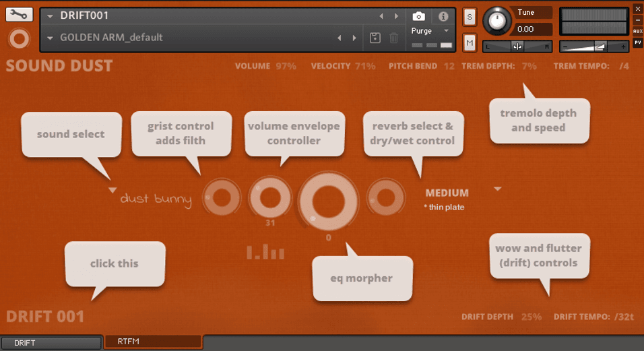Open the wrench instrument edit mode
Image resolution: width=644 pixels, height=351 pixels.
(x=19, y=15)
